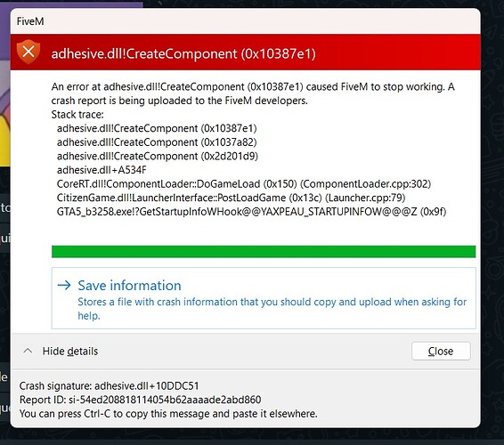The height and width of the screenshot is (445, 504).
Task: Click the CitizenGame.dll LauncherInterface::PostLoadGame line
Action: pyautogui.click(x=232, y=198)
